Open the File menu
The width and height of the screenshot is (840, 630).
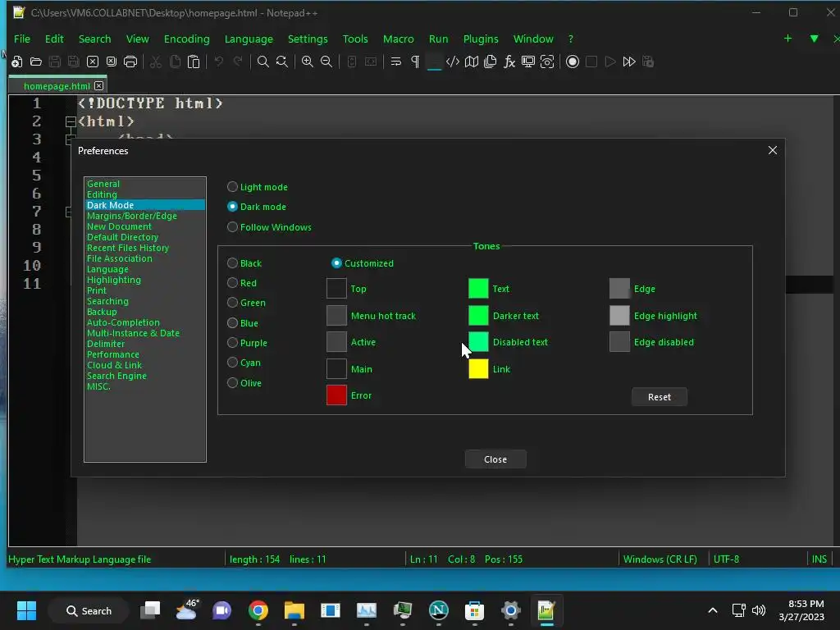tap(22, 39)
